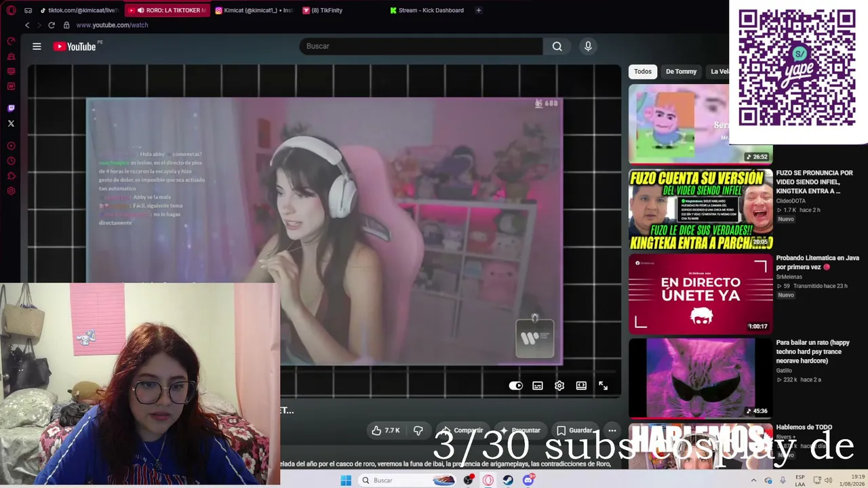Toggle the autoplay switch in the player
Image resolution: width=868 pixels, height=488 pixels.
(x=516, y=386)
